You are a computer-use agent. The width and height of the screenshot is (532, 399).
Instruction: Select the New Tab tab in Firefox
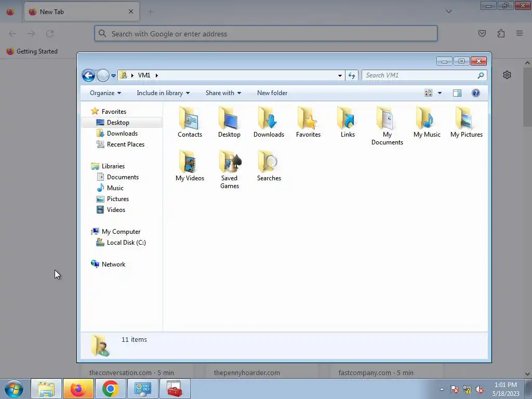coord(82,11)
